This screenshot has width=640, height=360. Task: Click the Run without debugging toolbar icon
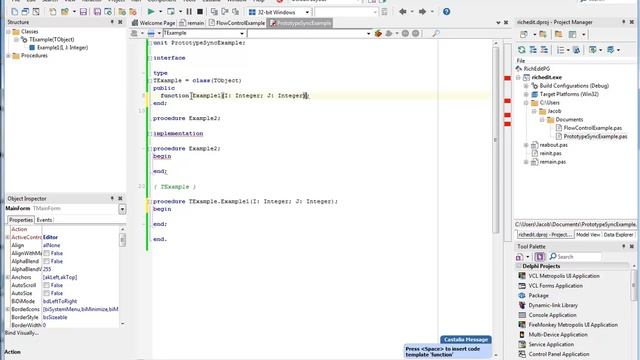(171, 12)
